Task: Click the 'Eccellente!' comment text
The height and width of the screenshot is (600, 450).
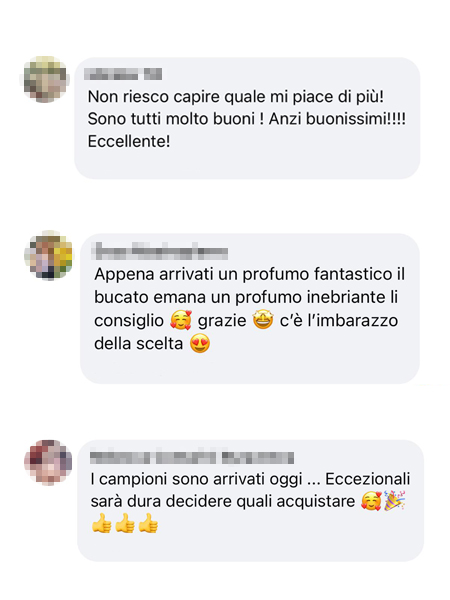Action: (129, 142)
